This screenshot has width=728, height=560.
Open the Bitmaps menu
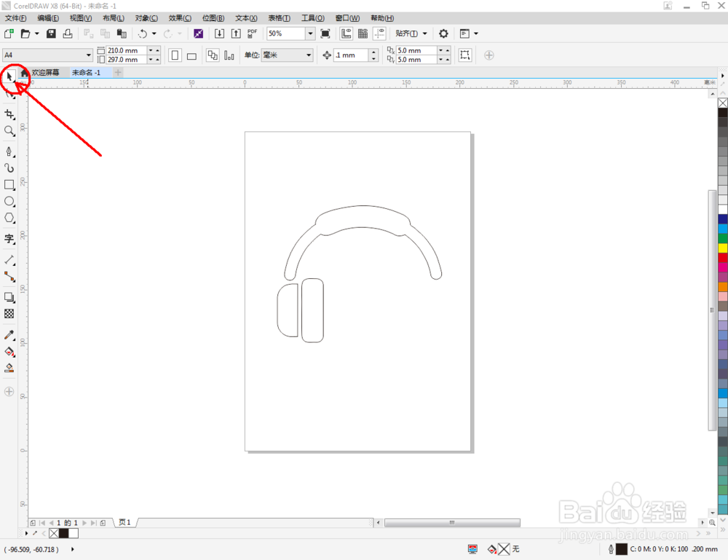pos(213,18)
